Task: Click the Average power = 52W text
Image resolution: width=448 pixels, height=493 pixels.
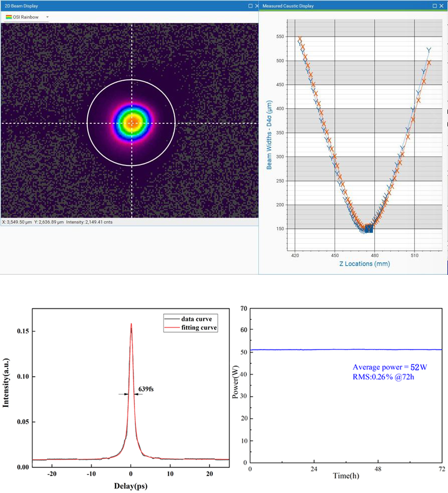Action: tap(389, 368)
